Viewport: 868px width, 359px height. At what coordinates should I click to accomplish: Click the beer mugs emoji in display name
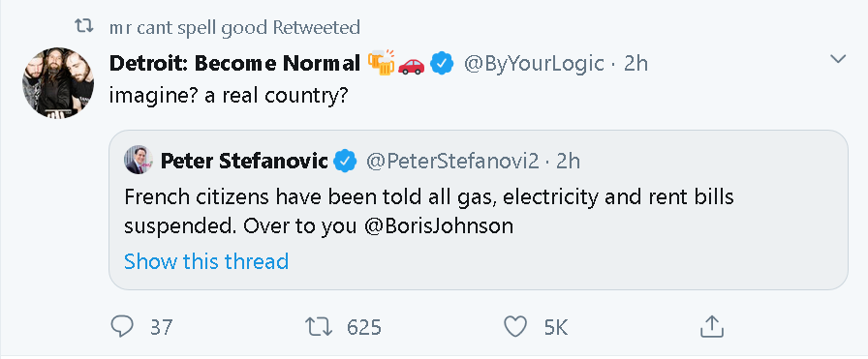(x=382, y=63)
